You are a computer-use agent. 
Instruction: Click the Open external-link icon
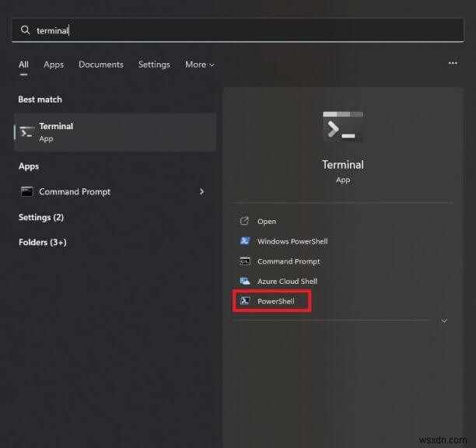coord(244,221)
